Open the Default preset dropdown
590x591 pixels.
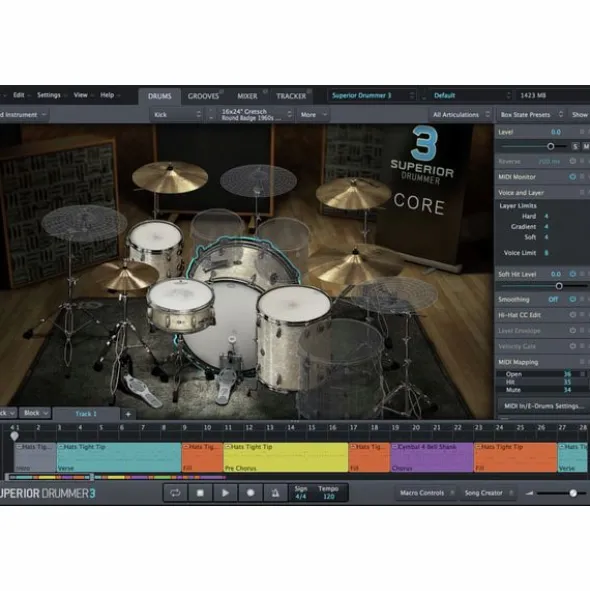[x=471, y=95]
